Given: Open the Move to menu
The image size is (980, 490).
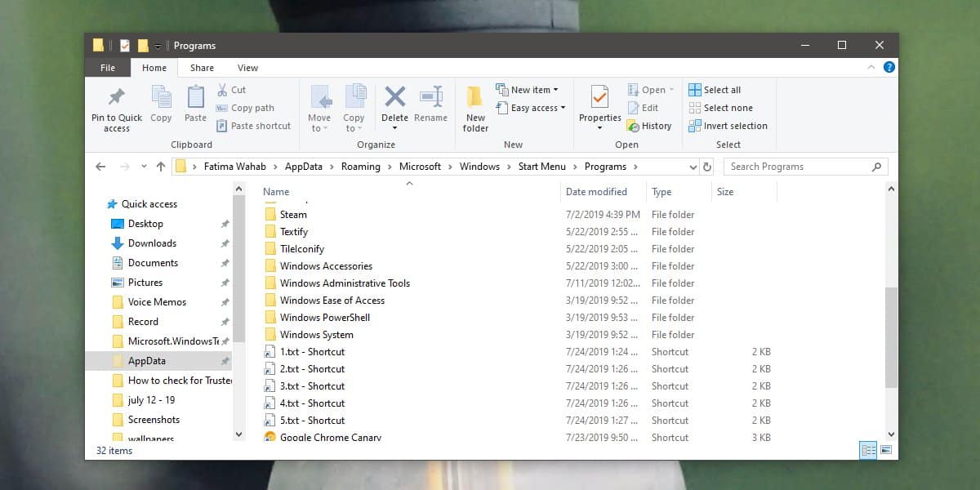Looking at the screenshot, I should click(319, 109).
